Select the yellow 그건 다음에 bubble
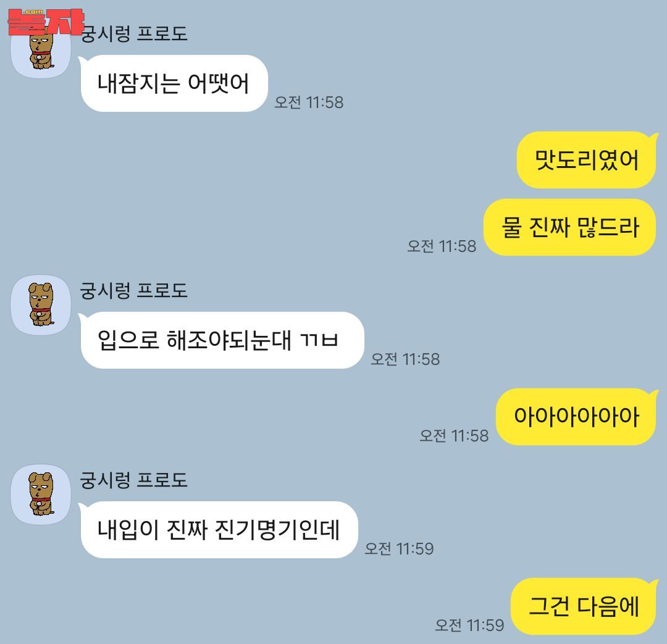The image size is (667, 644). (584, 606)
